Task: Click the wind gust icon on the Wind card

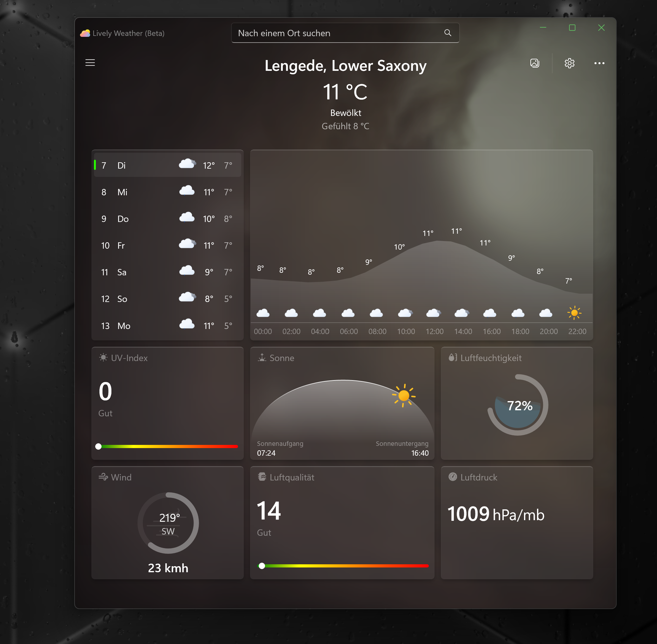Action: pos(103,477)
